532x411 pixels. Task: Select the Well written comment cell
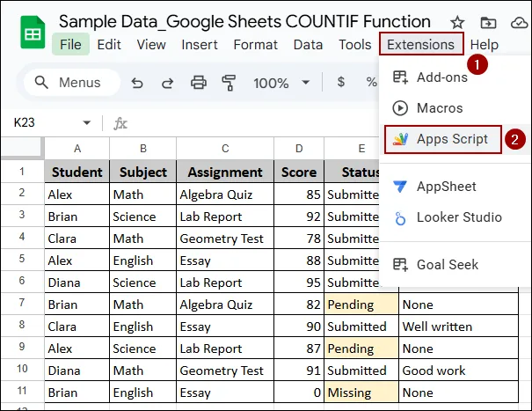pos(458,327)
